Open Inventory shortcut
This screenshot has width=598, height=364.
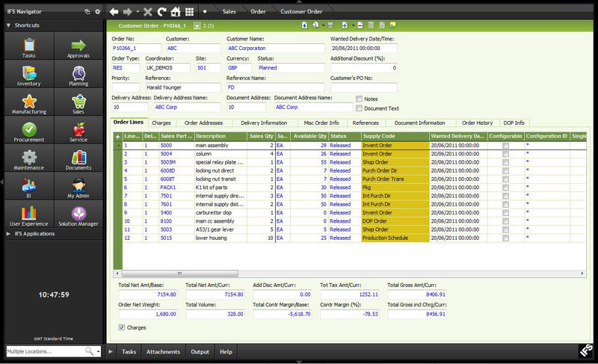29,74
